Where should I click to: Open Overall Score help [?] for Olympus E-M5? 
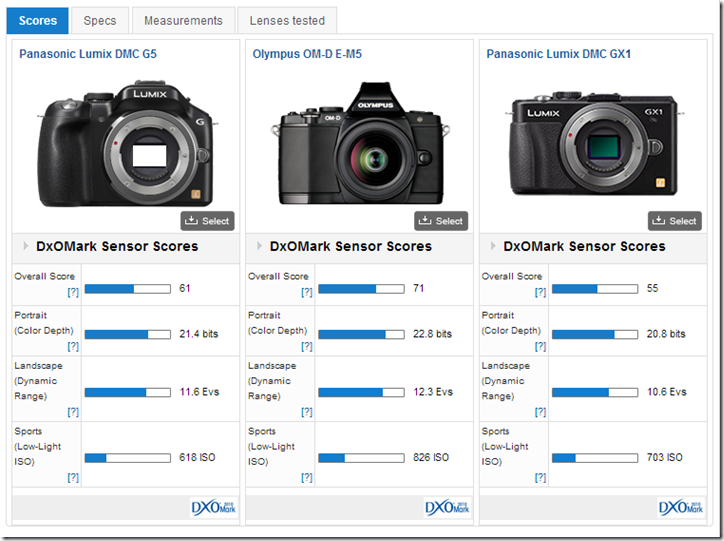(x=307, y=292)
